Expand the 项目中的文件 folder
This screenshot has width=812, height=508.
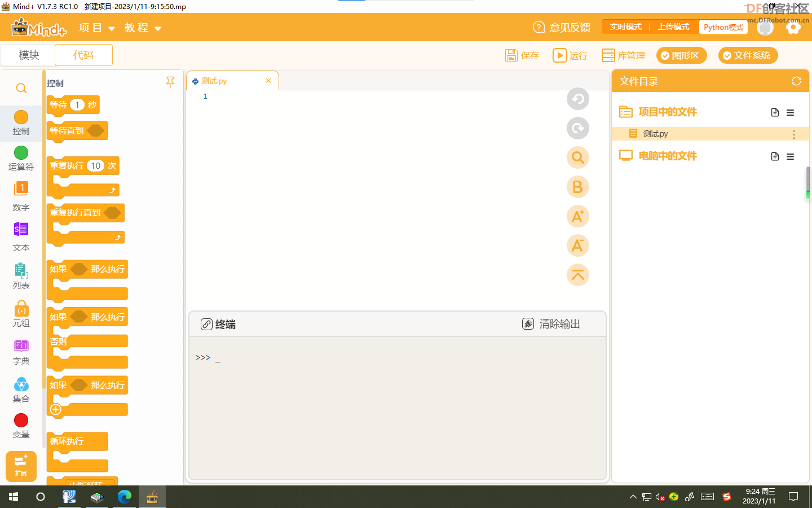[x=657, y=112]
